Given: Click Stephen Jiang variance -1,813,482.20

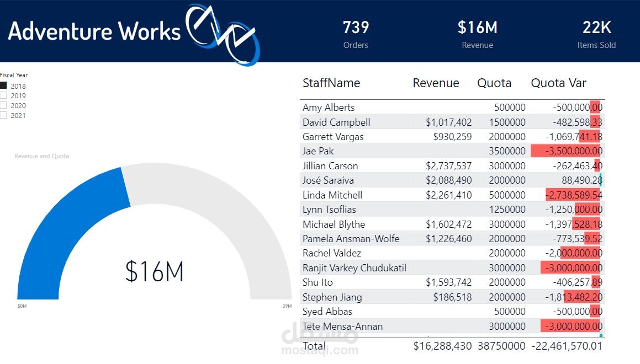Looking at the screenshot, I should pyautogui.click(x=574, y=297).
